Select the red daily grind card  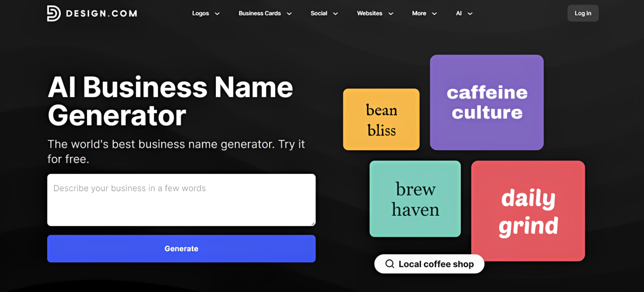point(528,211)
